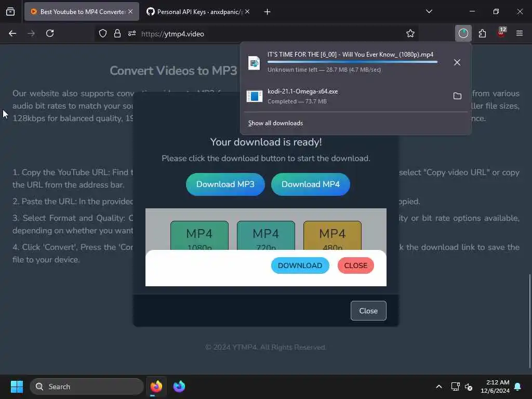Close the Personal API Keys tab
This screenshot has width=532, height=399.
pyautogui.click(x=247, y=11)
